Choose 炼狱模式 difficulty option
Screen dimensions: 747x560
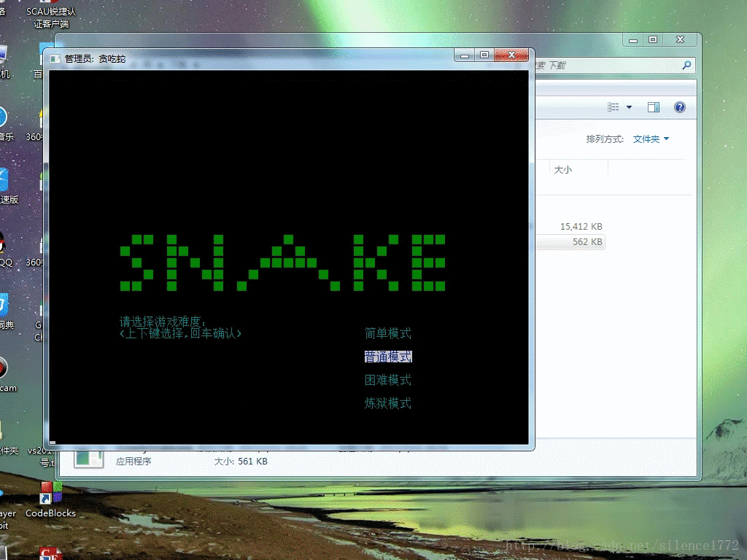pos(387,404)
